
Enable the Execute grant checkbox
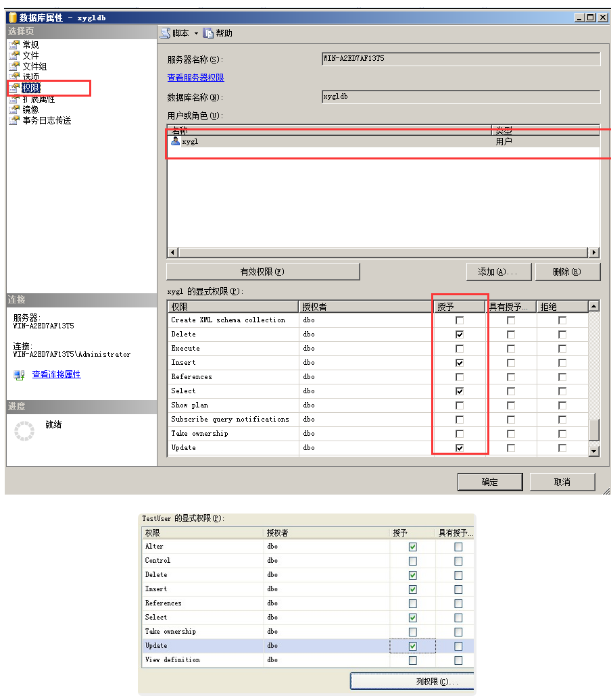(x=460, y=349)
